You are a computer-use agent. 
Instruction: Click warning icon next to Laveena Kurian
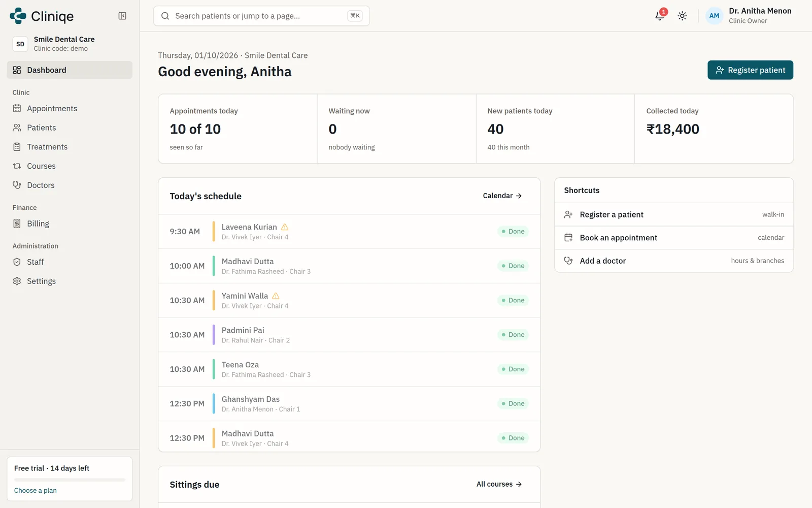pos(285,227)
